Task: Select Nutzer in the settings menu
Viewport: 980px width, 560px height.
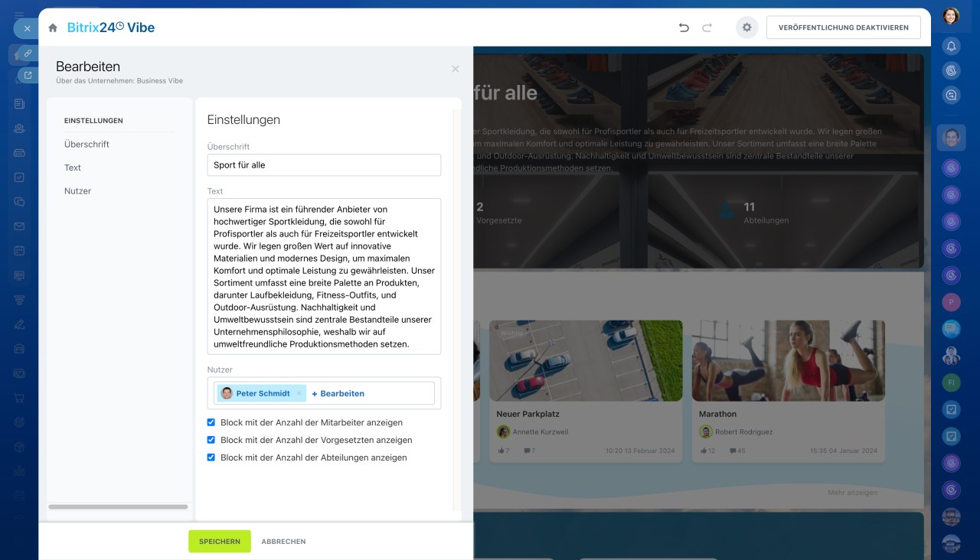Action: 77,191
